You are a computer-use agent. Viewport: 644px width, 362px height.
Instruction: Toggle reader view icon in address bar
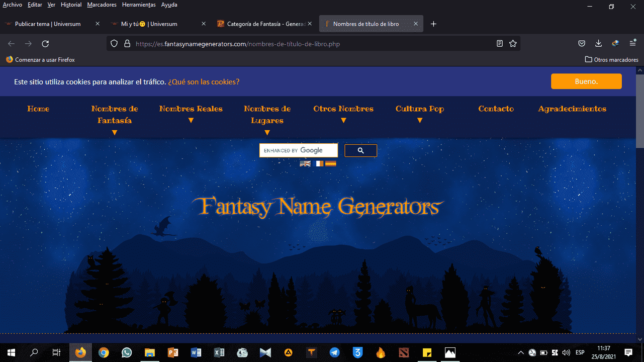(500, 44)
